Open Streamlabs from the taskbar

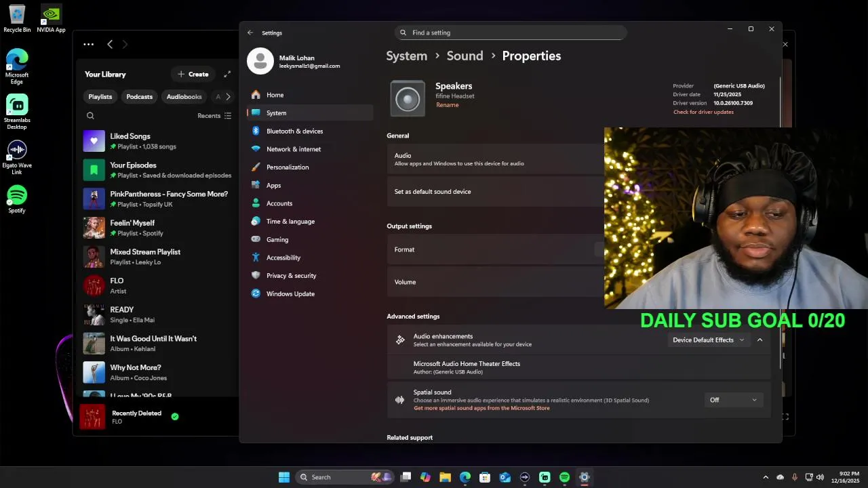coord(545,477)
